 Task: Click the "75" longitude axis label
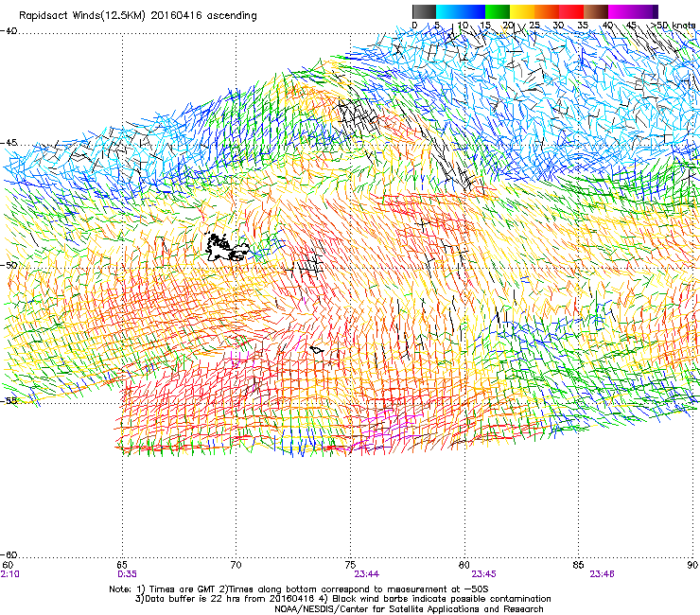[x=350, y=565]
